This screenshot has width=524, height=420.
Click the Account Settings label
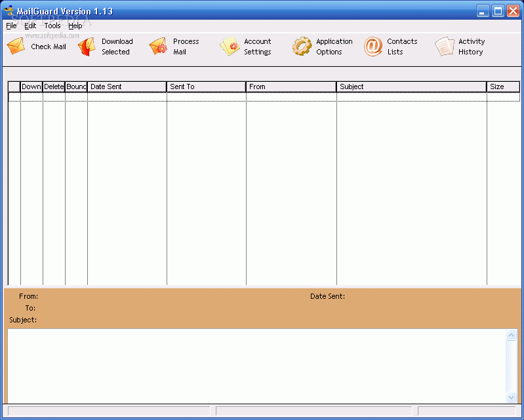coord(258,47)
